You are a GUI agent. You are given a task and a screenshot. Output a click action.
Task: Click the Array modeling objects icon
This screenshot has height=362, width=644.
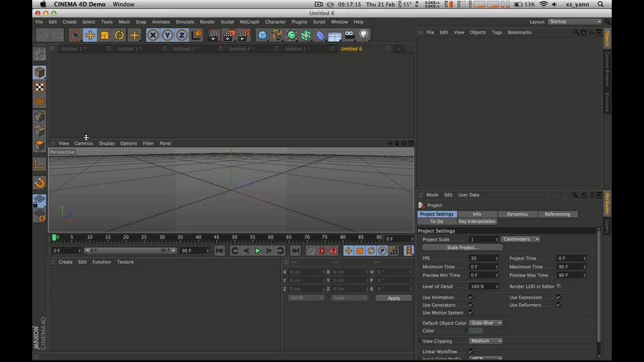[306, 35]
